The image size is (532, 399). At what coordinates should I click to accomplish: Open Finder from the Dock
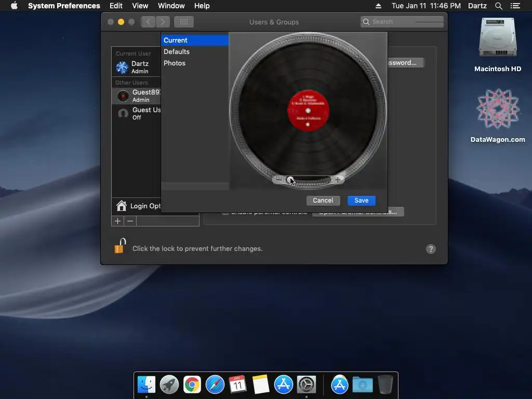point(146,384)
